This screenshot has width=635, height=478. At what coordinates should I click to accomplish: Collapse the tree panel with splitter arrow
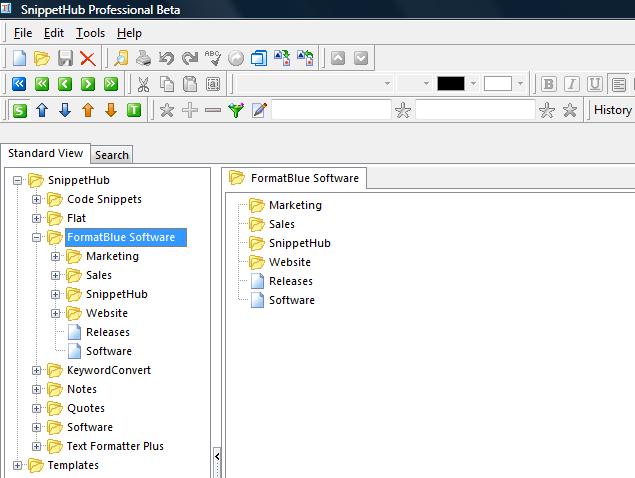pyautogui.click(x=217, y=457)
